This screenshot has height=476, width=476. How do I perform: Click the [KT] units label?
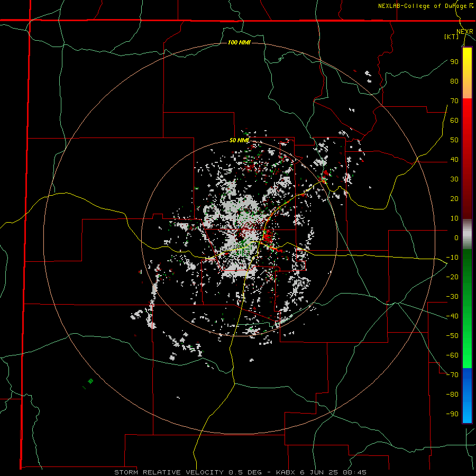tap(451, 36)
